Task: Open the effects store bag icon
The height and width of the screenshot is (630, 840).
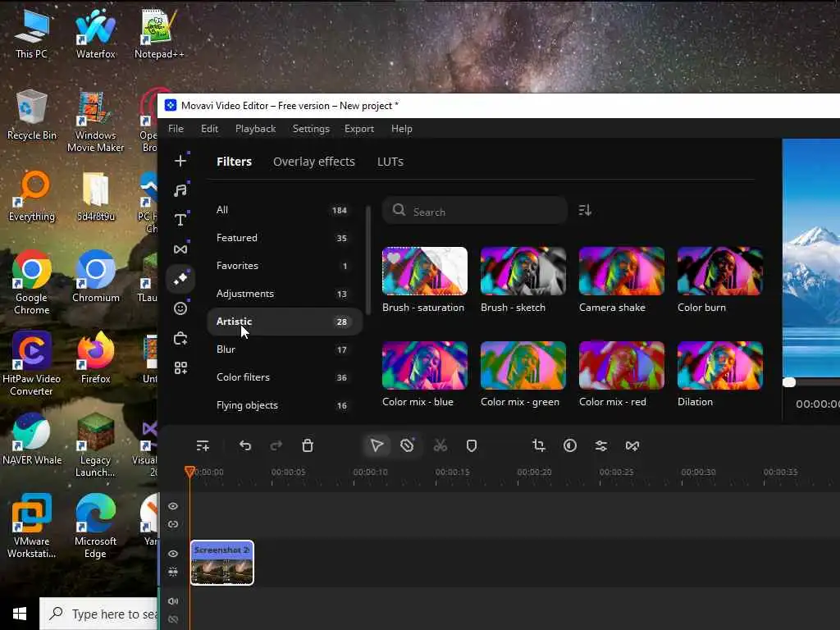Action: [180, 338]
